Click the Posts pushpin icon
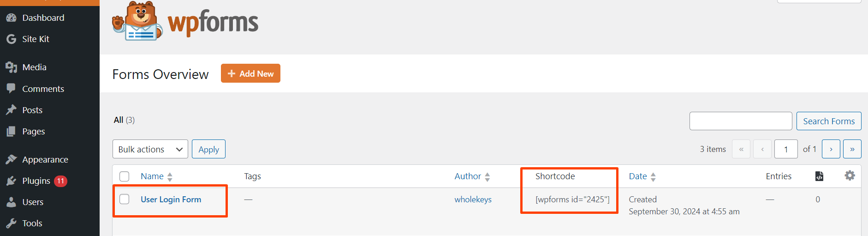 pyautogui.click(x=11, y=110)
